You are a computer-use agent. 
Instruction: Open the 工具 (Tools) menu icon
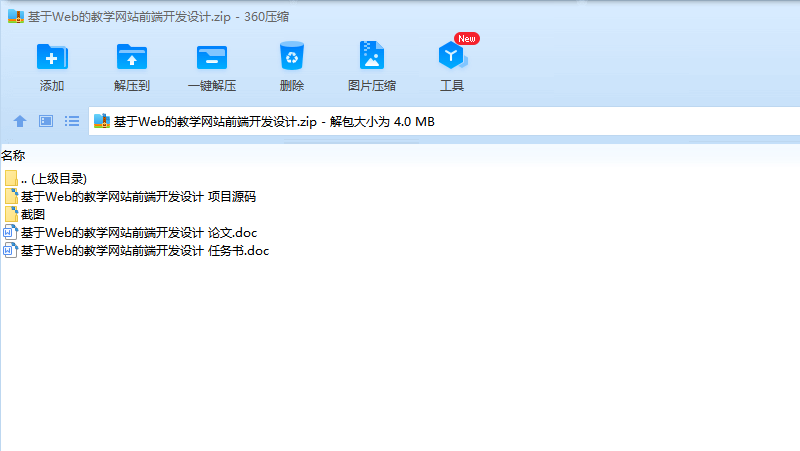click(452, 56)
